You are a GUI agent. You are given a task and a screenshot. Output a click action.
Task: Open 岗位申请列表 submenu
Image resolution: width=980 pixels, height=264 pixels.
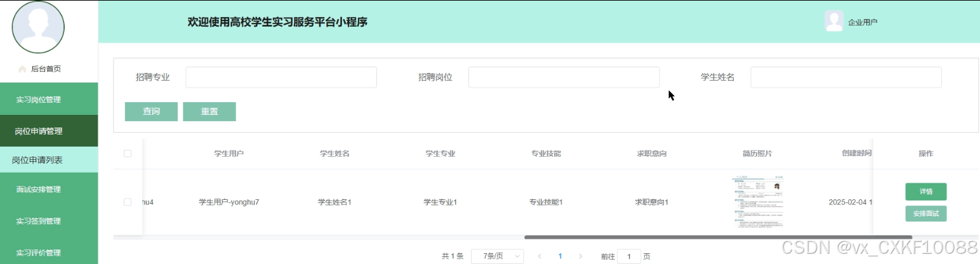[x=49, y=160]
